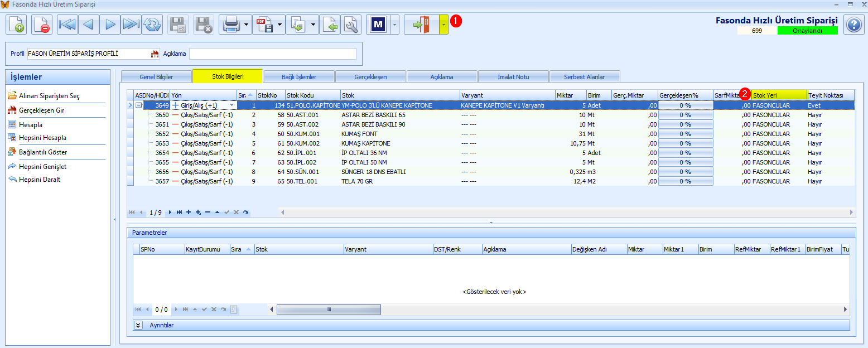Click the Parametreler horizontal scrollbar thumb

click(x=329, y=310)
